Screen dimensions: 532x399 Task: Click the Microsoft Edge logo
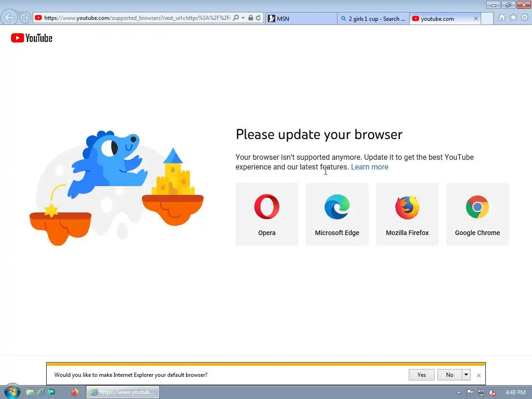(x=337, y=206)
